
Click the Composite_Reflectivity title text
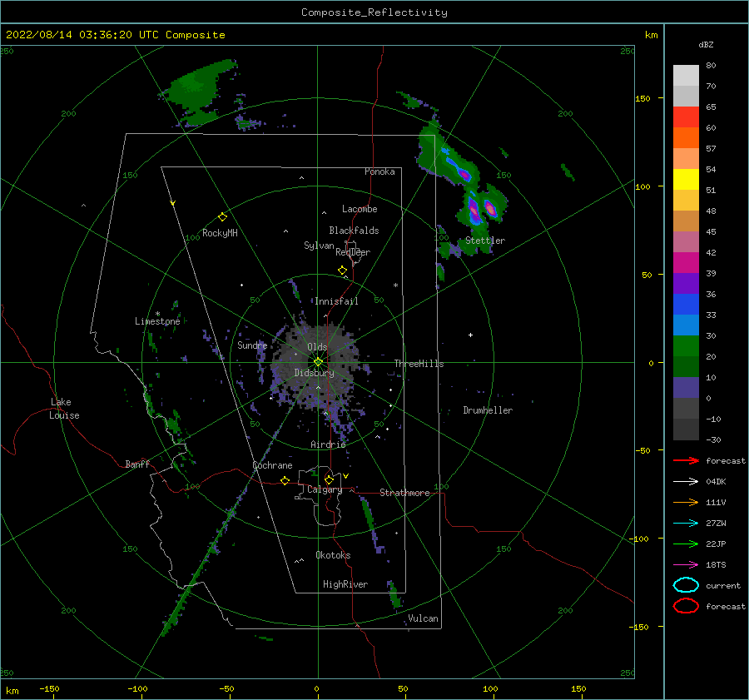[374, 12]
